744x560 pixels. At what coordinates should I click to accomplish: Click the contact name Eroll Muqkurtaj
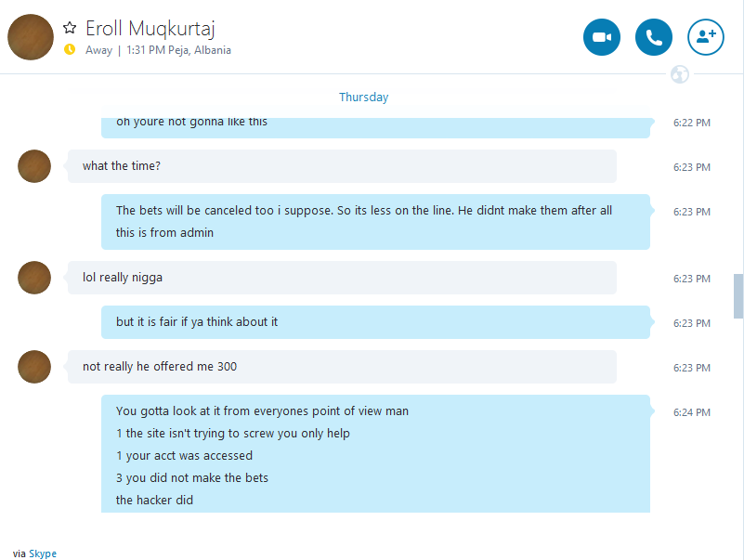point(150,29)
